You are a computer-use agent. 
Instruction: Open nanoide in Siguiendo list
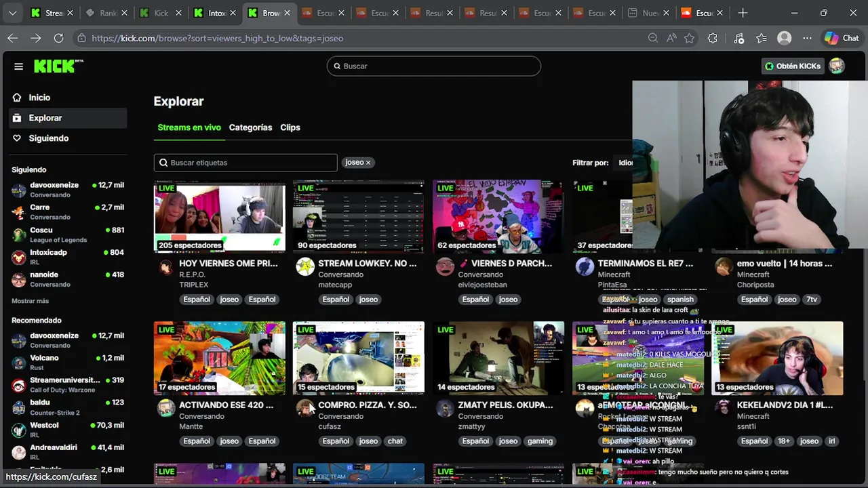coord(68,279)
